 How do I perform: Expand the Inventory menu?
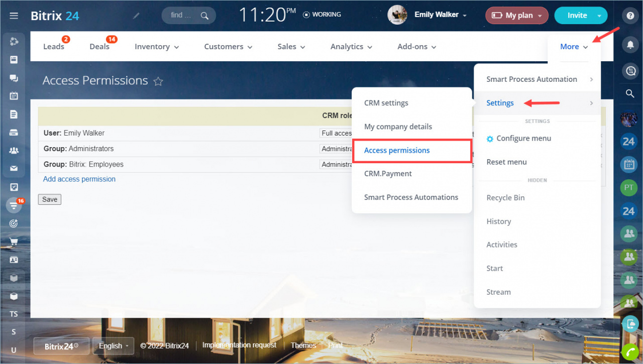157,47
